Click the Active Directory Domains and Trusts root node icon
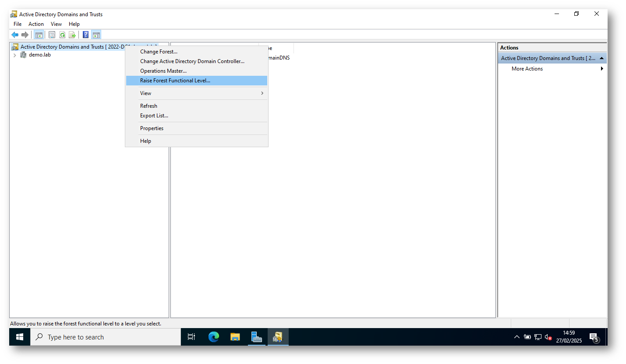The width and height of the screenshot is (626, 364). point(15,47)
